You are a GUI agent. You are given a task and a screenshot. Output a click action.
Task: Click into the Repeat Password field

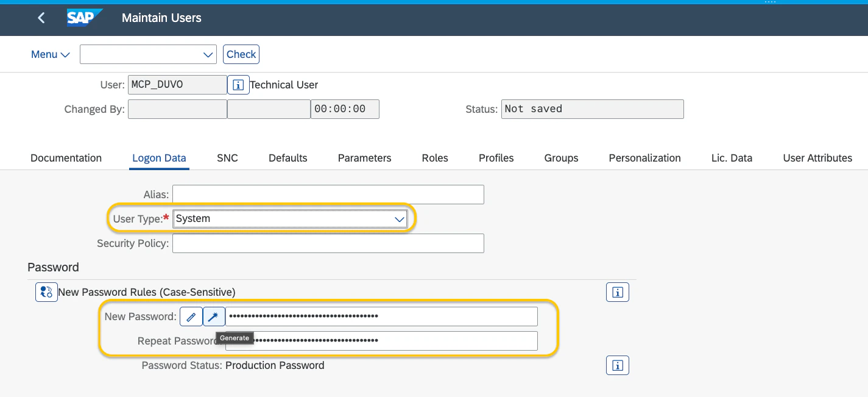[381, 341]
